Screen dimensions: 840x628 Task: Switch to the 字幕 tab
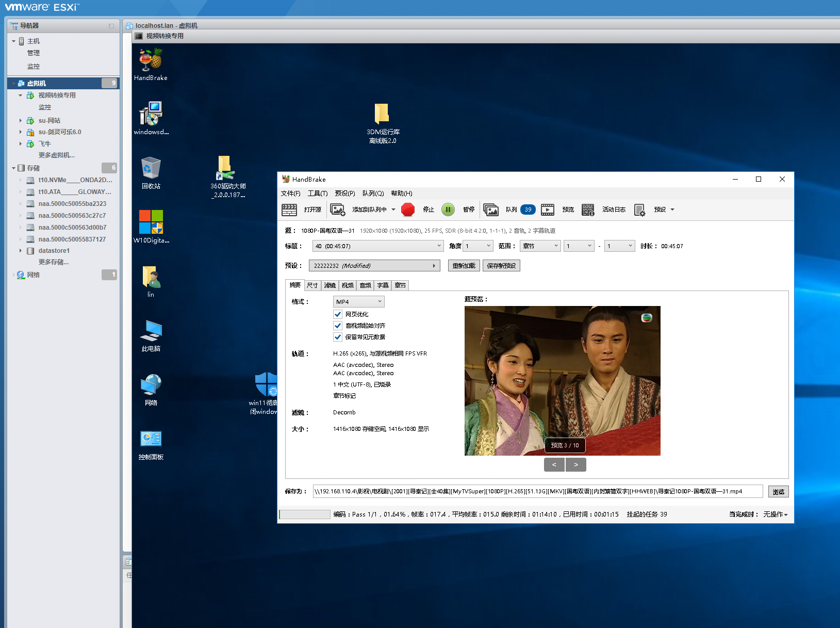point(383,285)
